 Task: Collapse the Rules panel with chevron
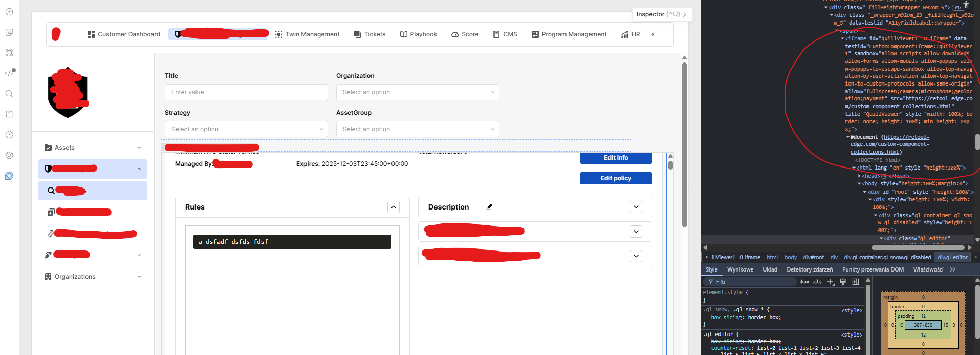click(x=394, y=207)
